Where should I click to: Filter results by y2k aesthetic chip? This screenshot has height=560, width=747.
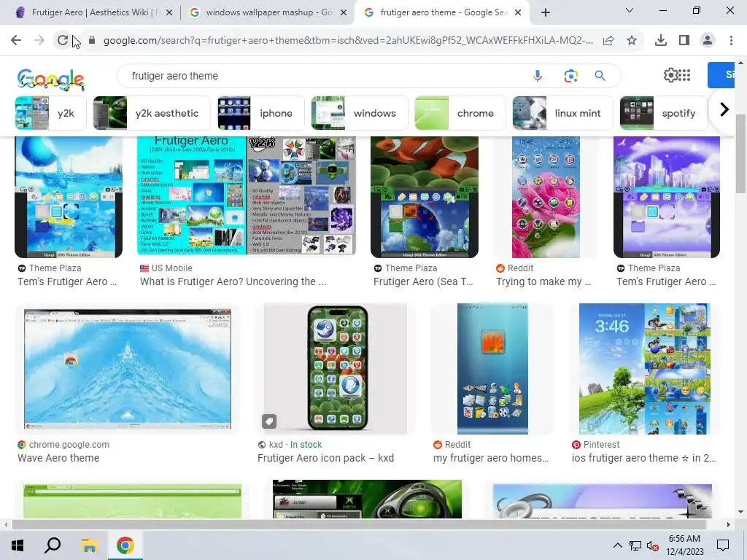click(152, 113)
